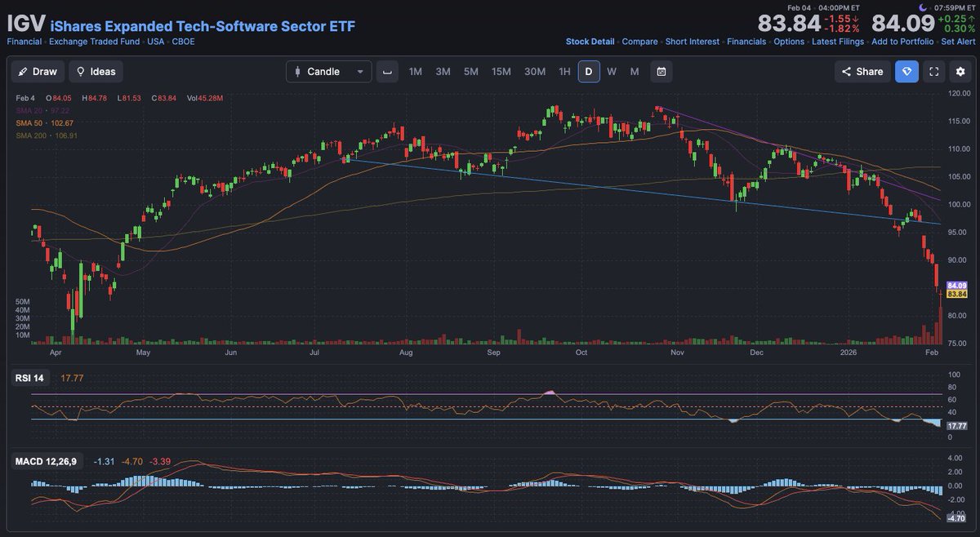
Task: Click the 84.09 price tag on axis
Action: click(x=956, y=285)
